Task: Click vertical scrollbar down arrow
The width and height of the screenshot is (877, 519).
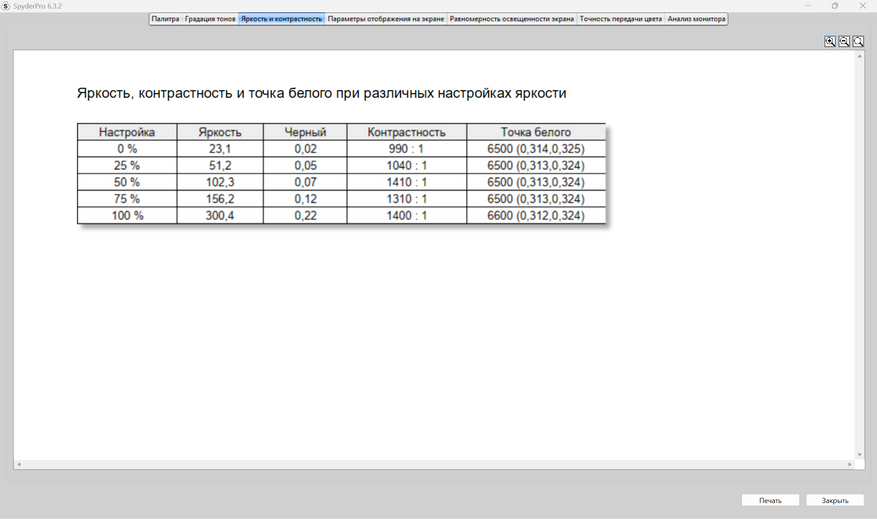Action: [x=859, y=455]
